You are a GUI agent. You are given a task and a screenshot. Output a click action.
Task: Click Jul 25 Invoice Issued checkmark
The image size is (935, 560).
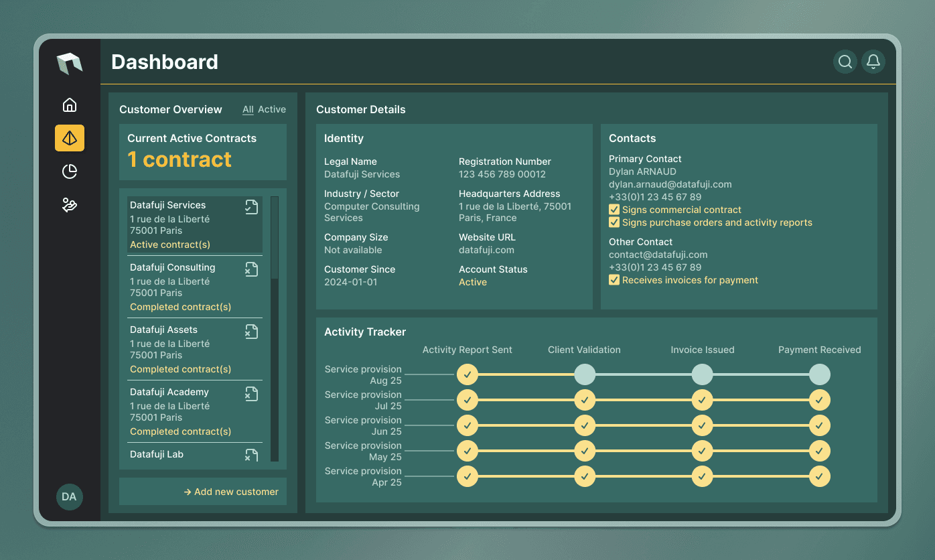(x=702, y=400)
